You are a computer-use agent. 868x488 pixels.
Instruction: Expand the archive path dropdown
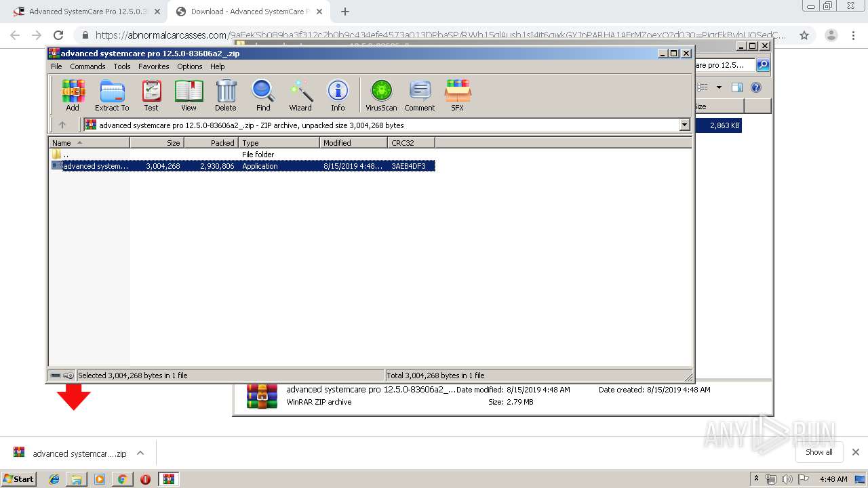tap(684, 125)
